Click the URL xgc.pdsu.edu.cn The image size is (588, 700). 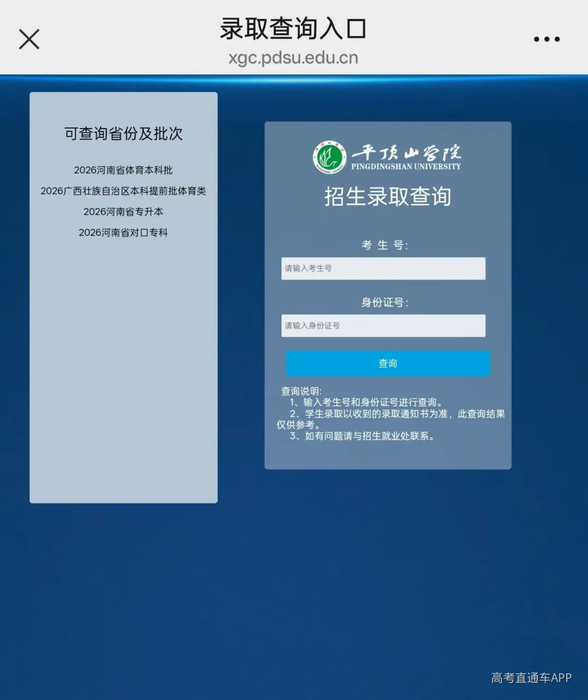coord(293,57)
